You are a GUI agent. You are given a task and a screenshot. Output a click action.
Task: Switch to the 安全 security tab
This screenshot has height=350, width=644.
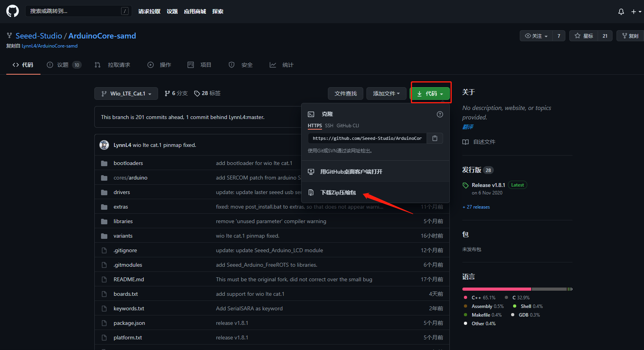point(241,65)
